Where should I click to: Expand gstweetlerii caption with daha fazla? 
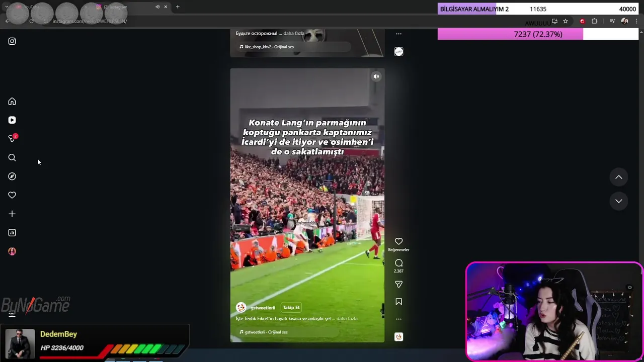point(347,319)
